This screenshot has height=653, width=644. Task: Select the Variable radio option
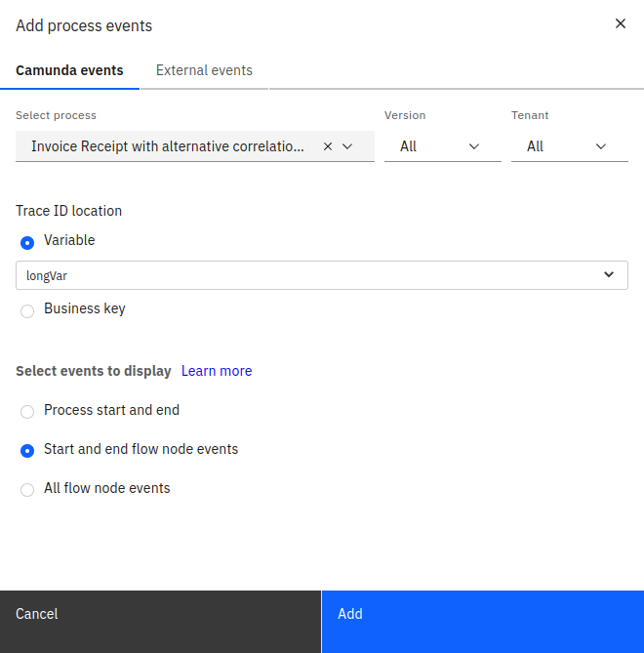pyautogui.click(x=27, y=242)
